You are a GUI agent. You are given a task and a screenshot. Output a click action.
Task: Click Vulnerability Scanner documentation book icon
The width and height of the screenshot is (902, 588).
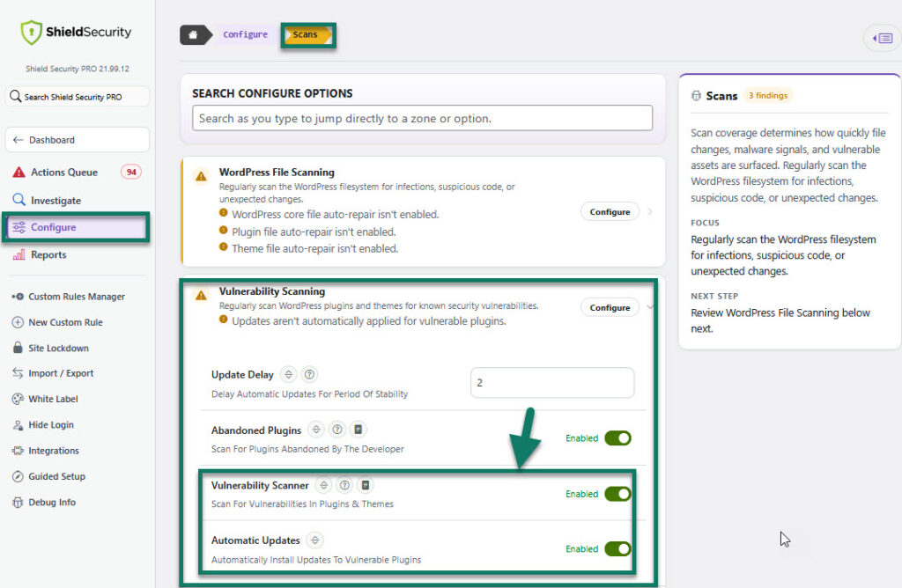[366, 485]
